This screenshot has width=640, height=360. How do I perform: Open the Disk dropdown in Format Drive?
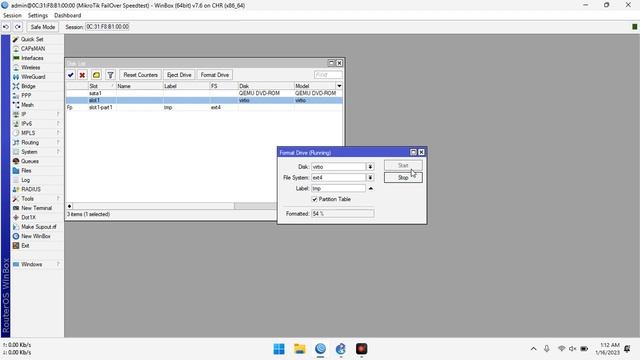370,167
